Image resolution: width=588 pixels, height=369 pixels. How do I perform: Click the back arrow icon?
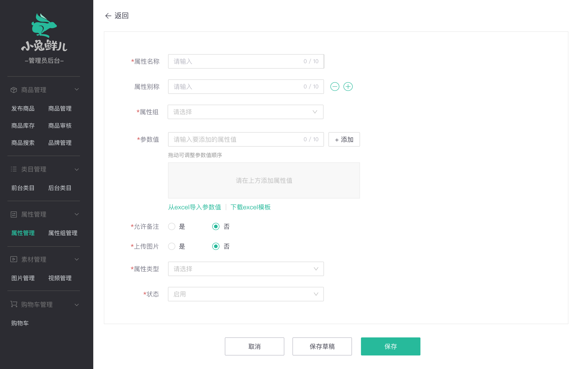point(108,16)
